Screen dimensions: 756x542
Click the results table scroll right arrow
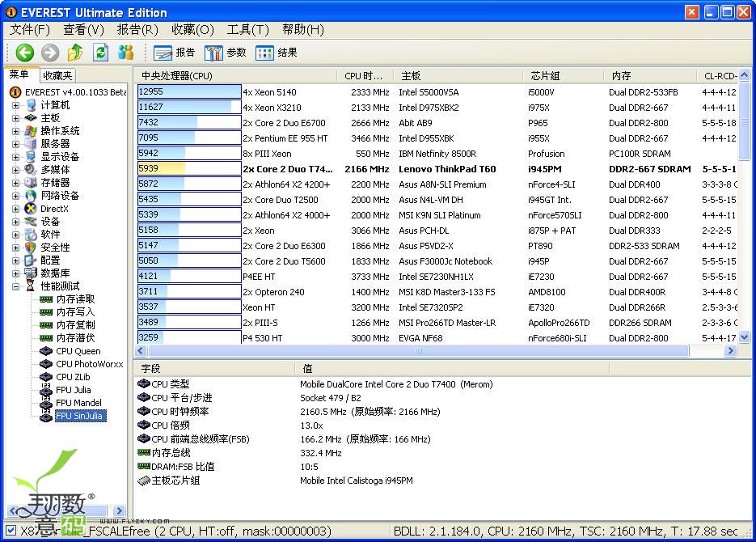(730, 350)
